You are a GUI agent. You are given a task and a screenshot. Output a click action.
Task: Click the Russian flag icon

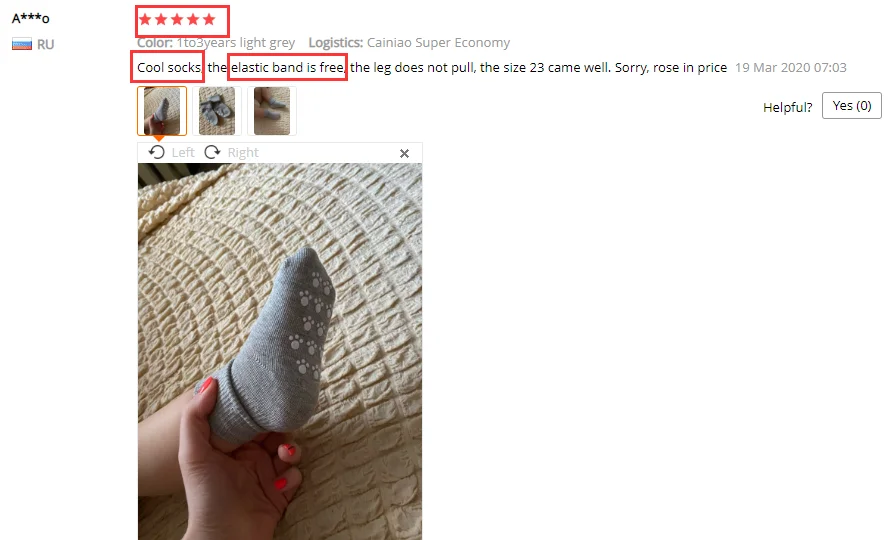click(22, 44)
